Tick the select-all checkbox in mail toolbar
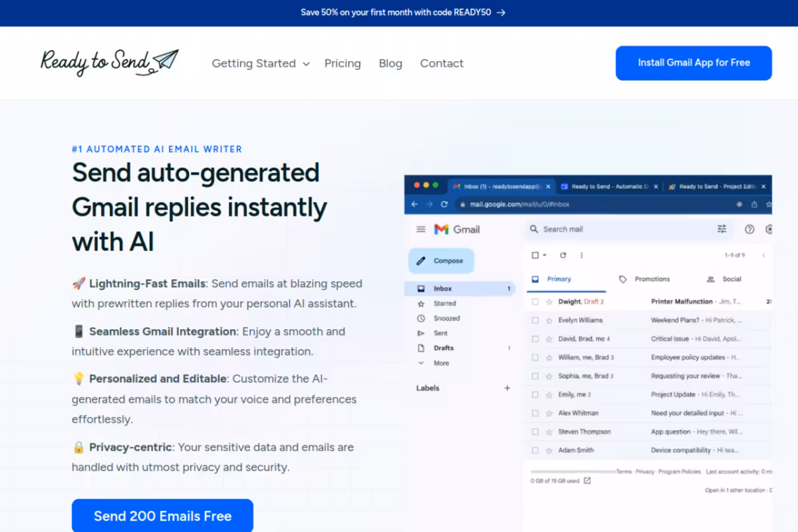798x532 pixels. click(535, 255)
